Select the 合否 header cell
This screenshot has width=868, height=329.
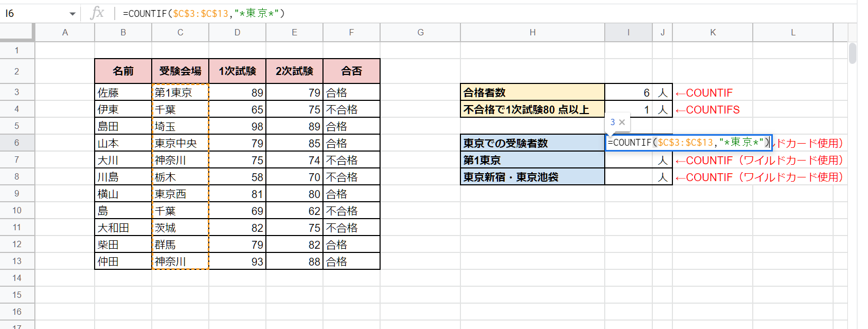tap(352, 71)
